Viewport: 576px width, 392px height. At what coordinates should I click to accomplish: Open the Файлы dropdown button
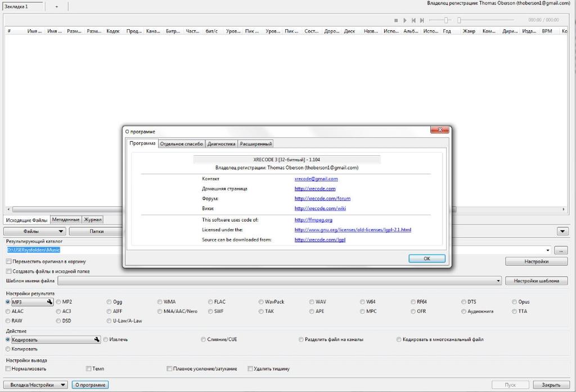[x=34, y=232]
